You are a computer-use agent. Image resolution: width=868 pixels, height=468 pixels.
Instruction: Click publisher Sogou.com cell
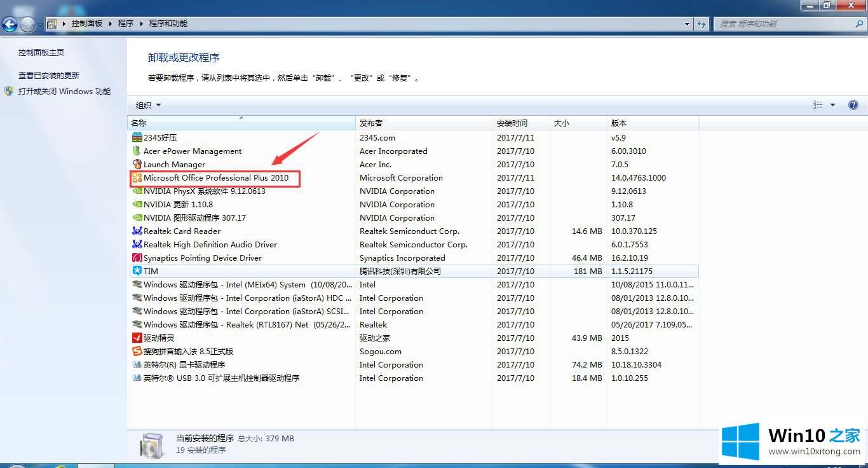point(381,352)
